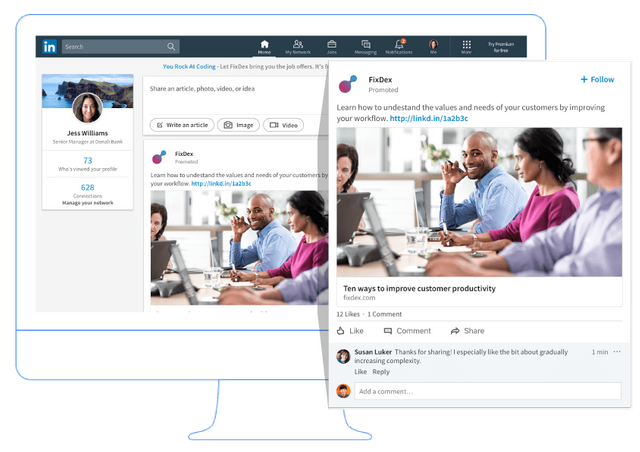This screenshot has width=640, height=452.
Task: Click Write an article button
Action: click(x=182, y=125)
